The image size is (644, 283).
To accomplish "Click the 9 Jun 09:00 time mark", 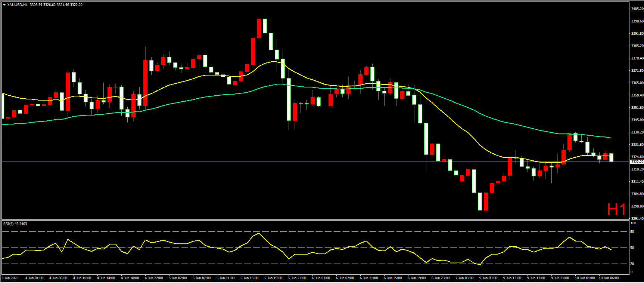I will coord(488,278).
